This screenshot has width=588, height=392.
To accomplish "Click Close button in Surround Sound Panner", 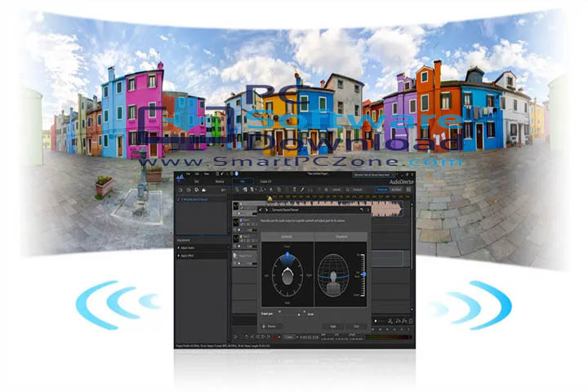I will [356, 327].
